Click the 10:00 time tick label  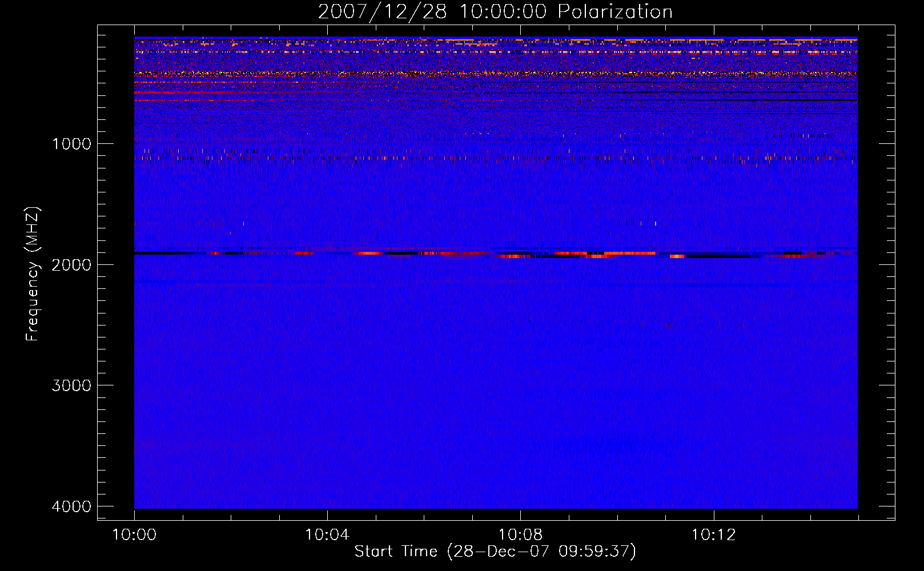134,535
